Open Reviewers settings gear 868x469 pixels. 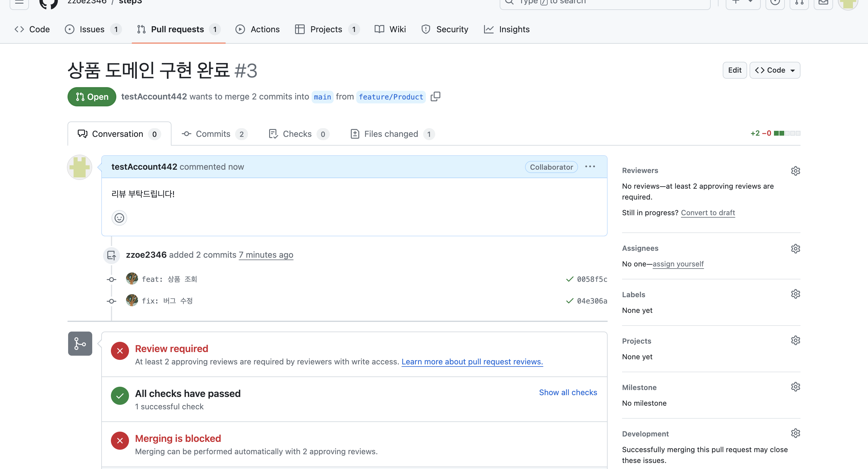[x=795, y=171]
